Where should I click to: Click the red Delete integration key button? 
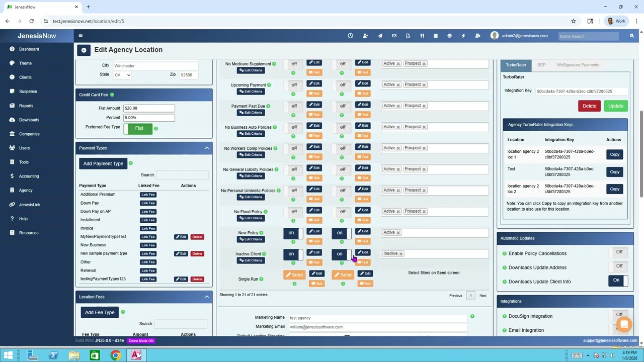click(589, 106)
